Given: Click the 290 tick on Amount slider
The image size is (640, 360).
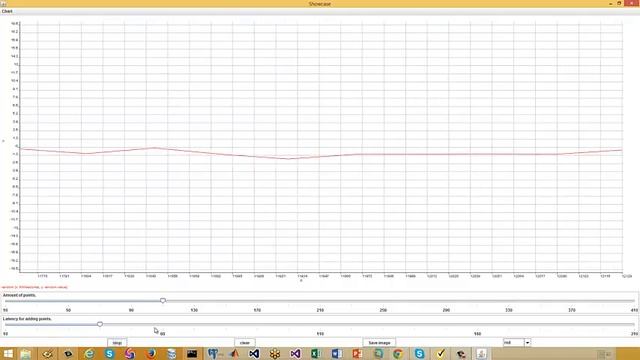Looking at the screenshot, I should pos(446,310).
